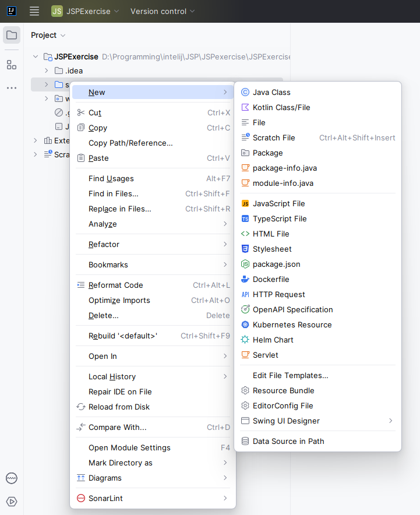Choose Compare With...
The height and width of the screenshot is (515, 420).
tap(153, 427)
